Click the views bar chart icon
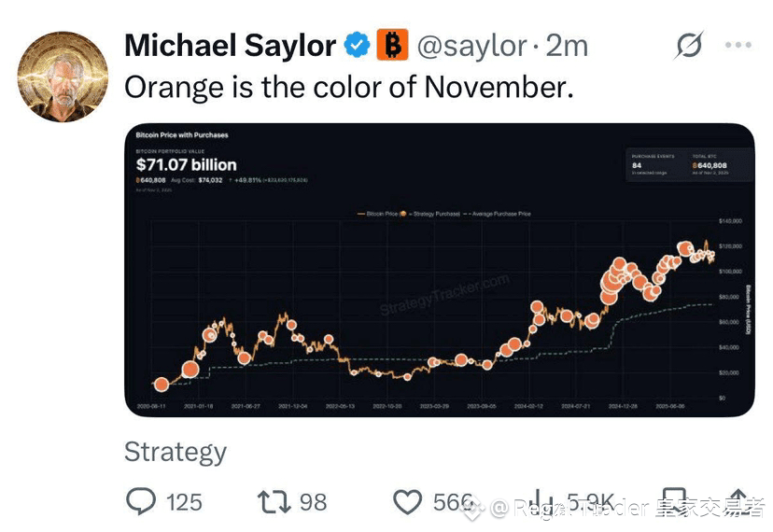This screenshot has width=773, height=532. point(543,501)
